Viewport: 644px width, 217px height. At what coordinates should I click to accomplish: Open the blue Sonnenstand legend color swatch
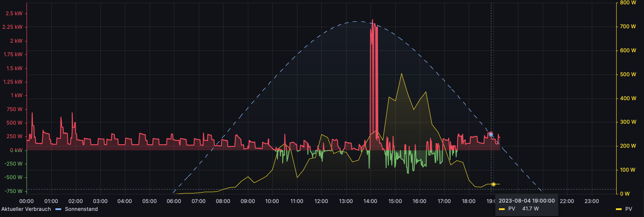[58, 209]
